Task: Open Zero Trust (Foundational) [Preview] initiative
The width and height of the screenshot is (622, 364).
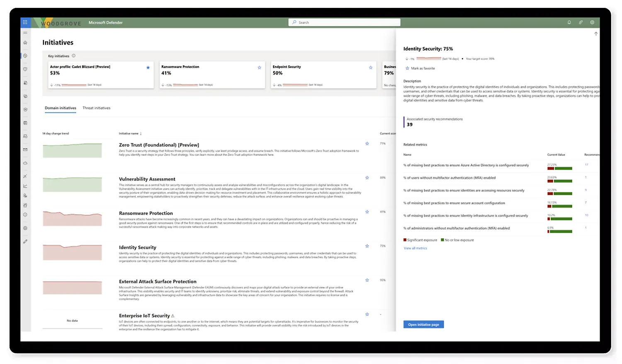Action: click(159, 145)
